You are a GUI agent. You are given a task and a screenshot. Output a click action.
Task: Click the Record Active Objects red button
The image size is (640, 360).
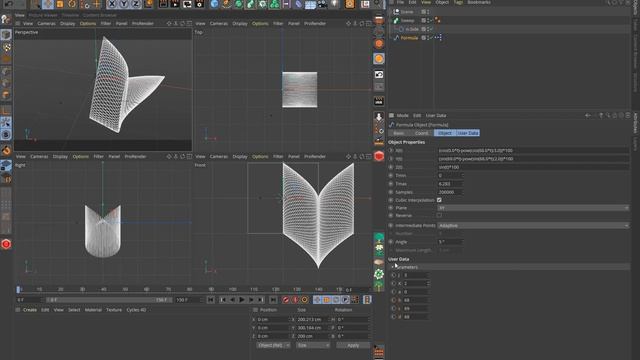pyautogui.click(x=286, y=300)
